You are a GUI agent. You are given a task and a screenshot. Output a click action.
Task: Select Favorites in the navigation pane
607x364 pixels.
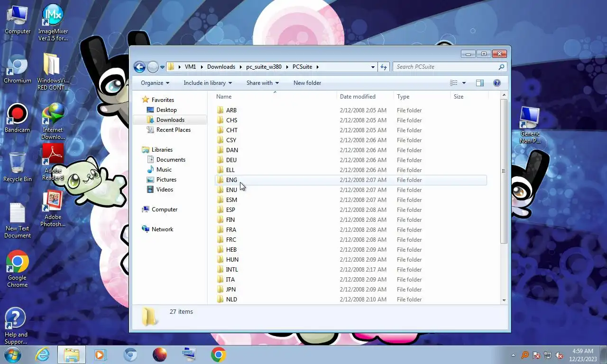(x=163, y=100)
